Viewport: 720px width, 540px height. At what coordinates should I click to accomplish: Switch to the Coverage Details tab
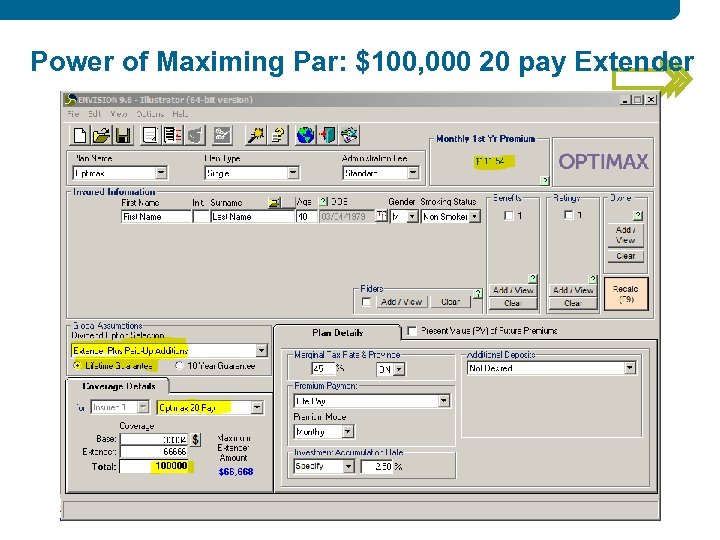[118, 386]
